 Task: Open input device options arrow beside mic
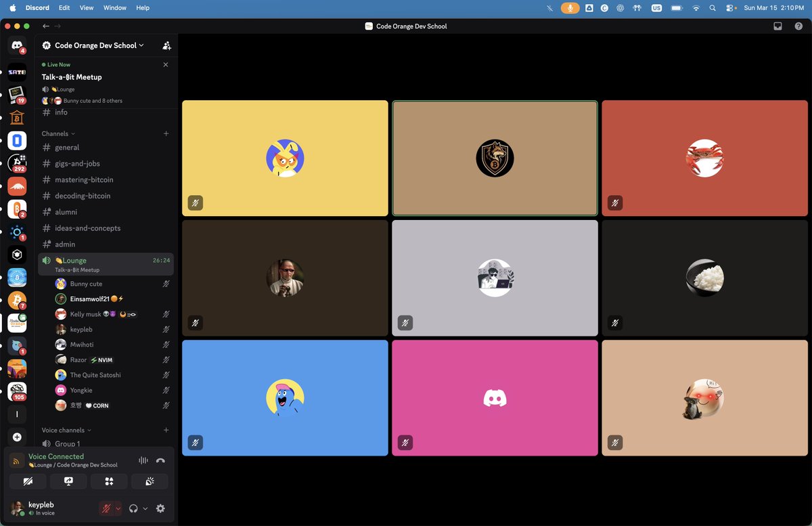coord(118,508)
